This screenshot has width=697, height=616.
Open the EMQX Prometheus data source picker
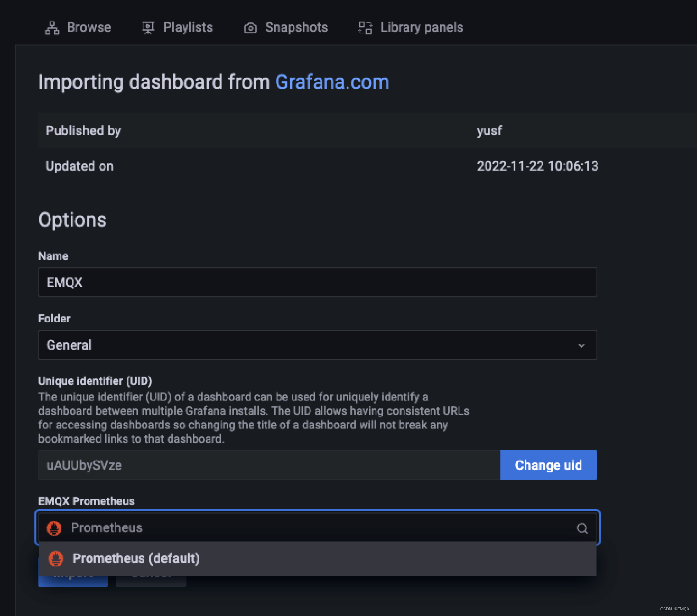pyautogui.click(x=316, y=528)
